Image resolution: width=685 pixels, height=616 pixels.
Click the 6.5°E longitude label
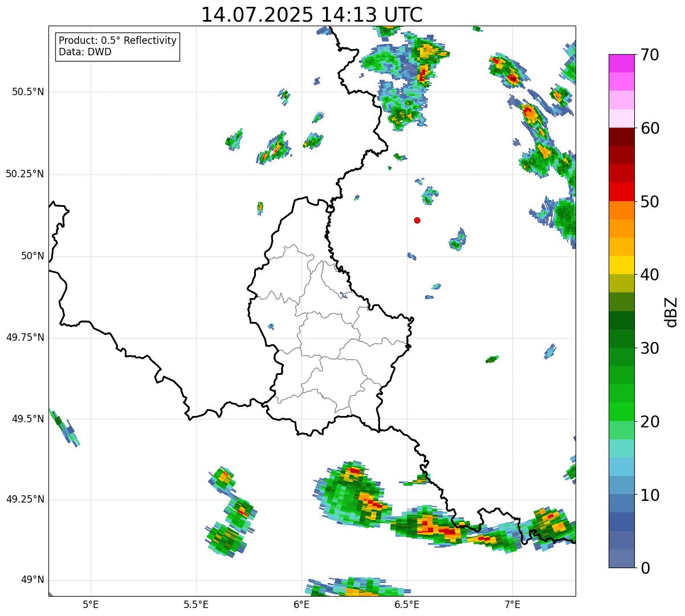(x=407, y=604)
